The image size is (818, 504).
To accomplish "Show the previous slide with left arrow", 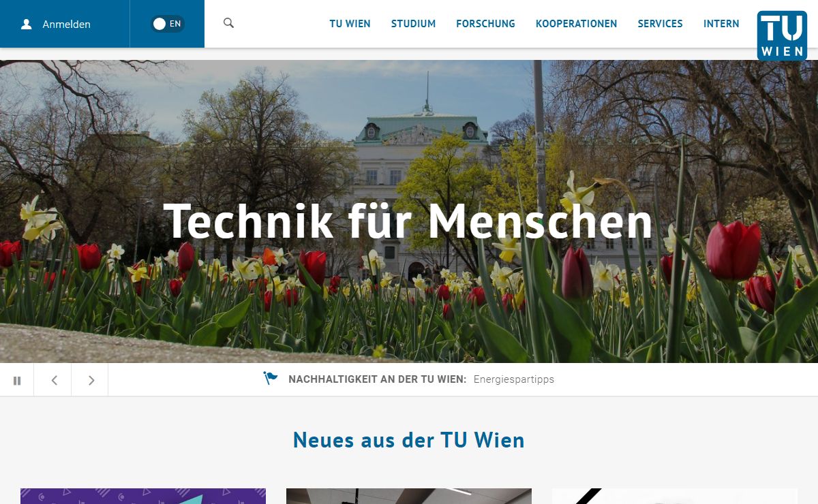I will click(54, 380).
